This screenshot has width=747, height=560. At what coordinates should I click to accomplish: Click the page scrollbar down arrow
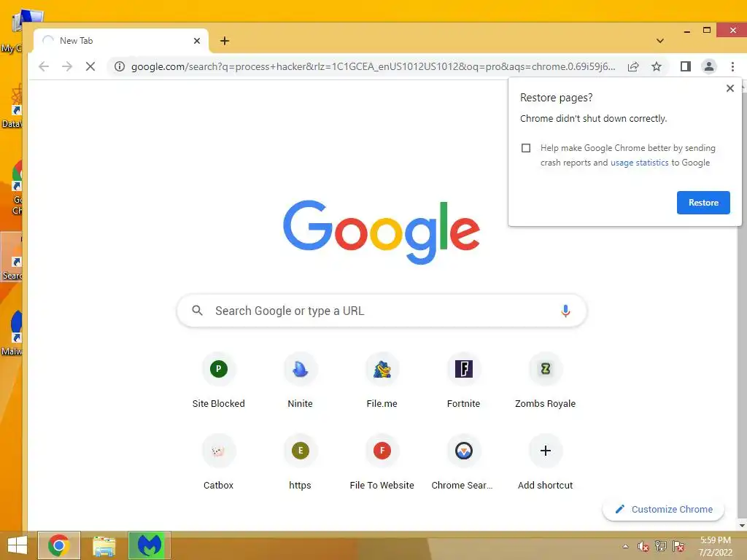pos(742,525)
